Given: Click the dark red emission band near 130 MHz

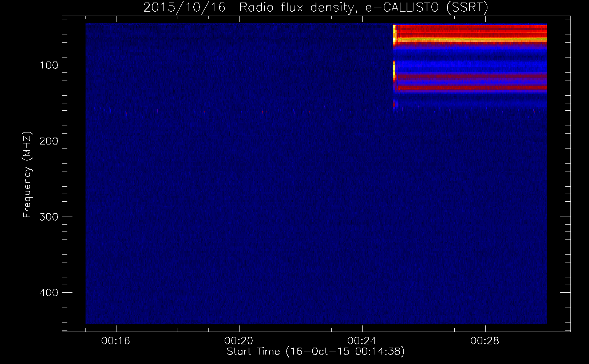Looking at the screenshot, I should [x=471, y=88].
